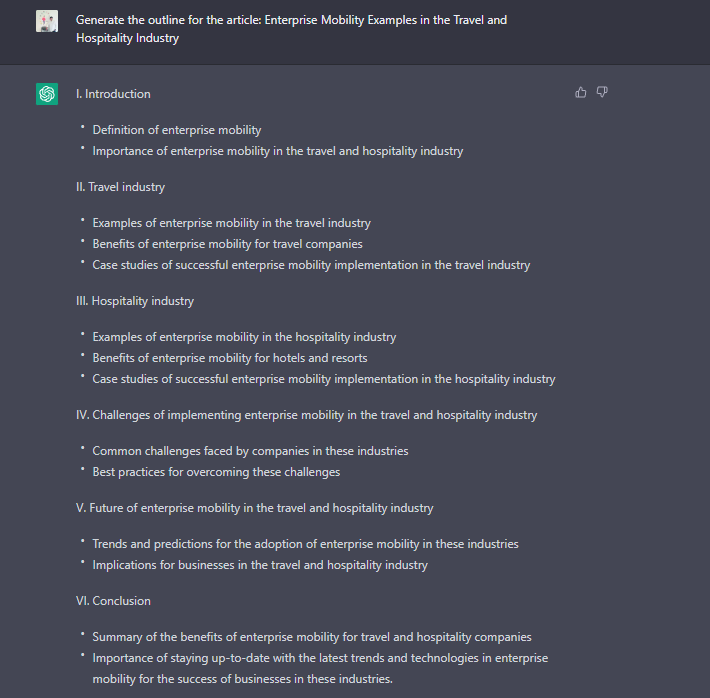Click 'Summary of the benefits' bullet text
The height and width of the screenshot is (698, 710).
point(312,637)
